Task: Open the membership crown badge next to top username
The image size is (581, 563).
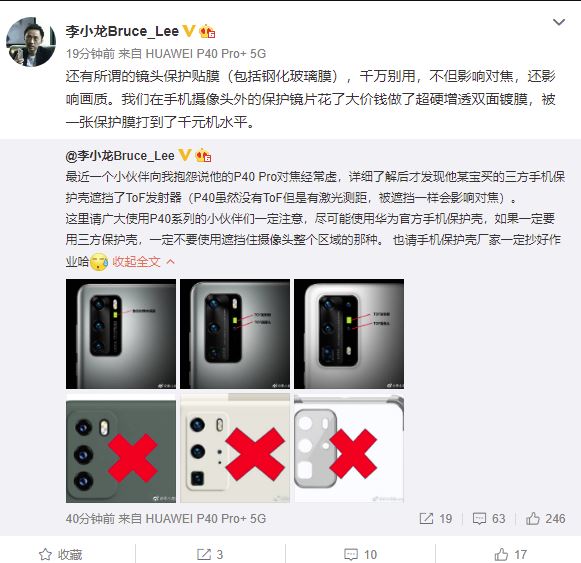Action: click(x=207, y=31)
